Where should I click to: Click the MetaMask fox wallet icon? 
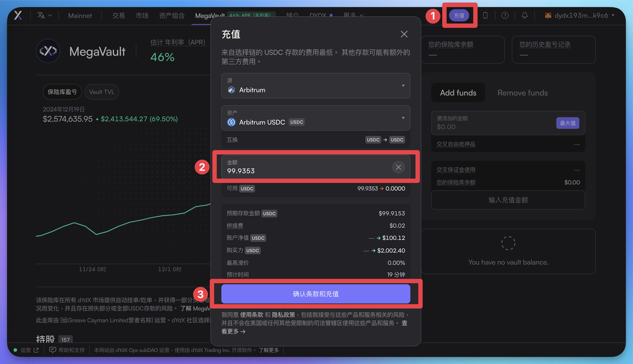pyautogui.click(x=548, y=15)
